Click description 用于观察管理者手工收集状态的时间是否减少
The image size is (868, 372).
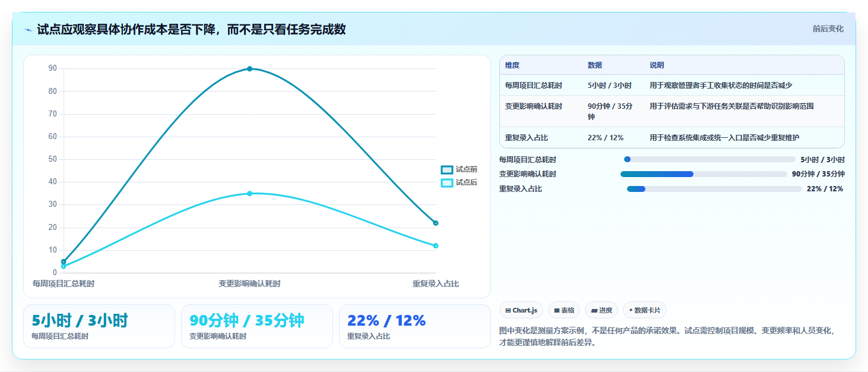click(721, 86)
